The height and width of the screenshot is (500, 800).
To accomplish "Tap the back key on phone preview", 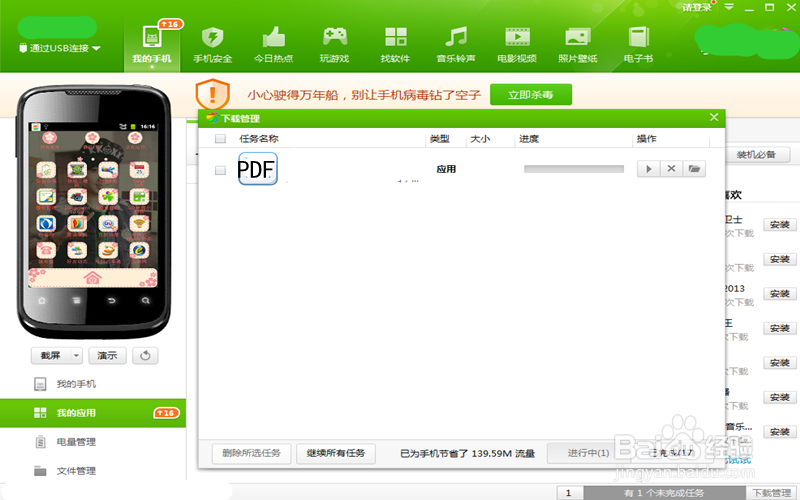I will click(111, 301).
